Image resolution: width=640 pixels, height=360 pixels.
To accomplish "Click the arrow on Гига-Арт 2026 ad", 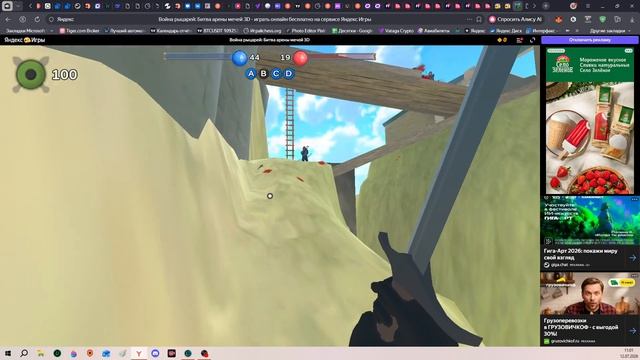I will 632,258.
